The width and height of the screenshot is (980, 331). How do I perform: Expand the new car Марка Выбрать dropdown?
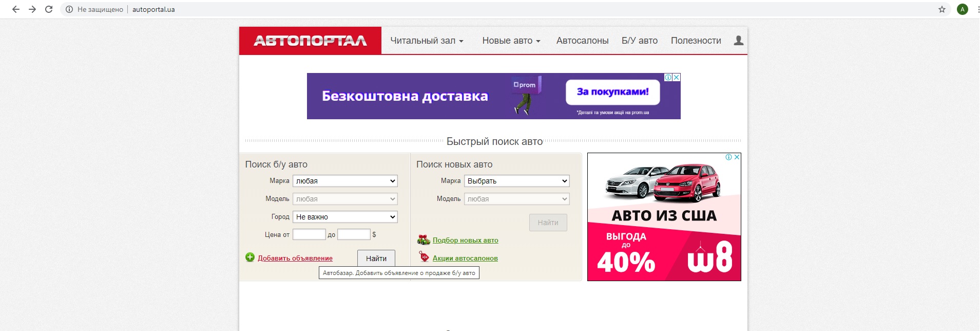[x=516, y=181]
